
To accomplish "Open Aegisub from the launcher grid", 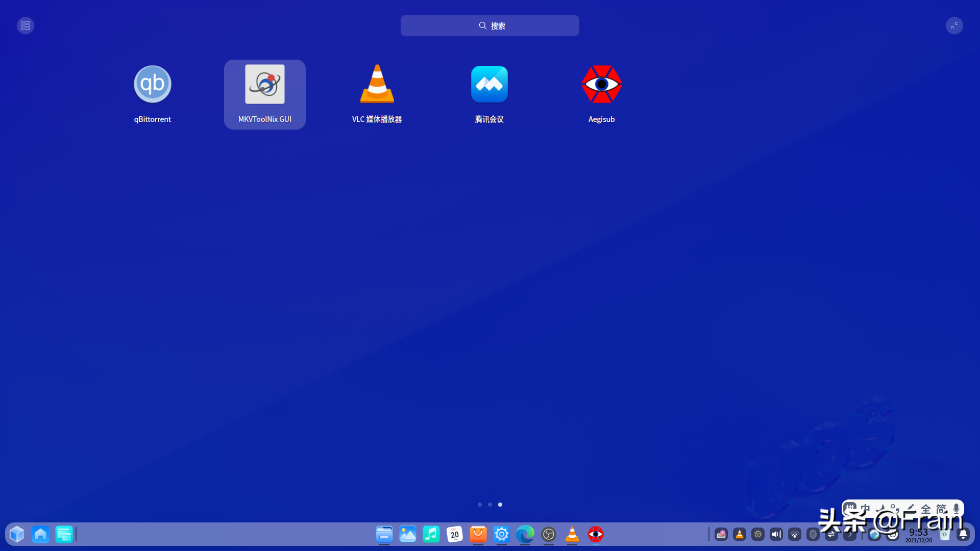I will [x=601, y=94].
